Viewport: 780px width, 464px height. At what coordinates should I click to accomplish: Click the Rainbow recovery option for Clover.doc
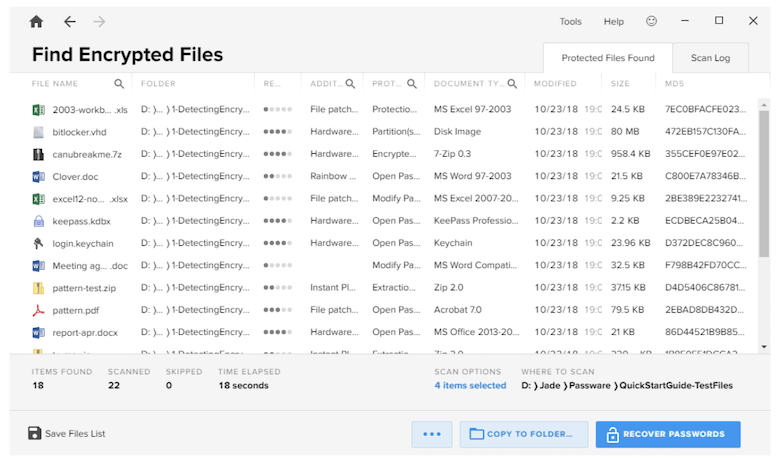click(333, 176)
